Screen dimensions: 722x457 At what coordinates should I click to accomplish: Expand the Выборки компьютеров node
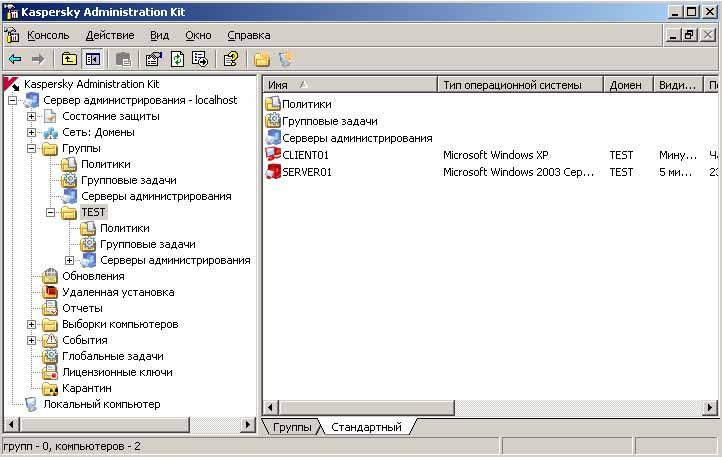pos(31,324)
